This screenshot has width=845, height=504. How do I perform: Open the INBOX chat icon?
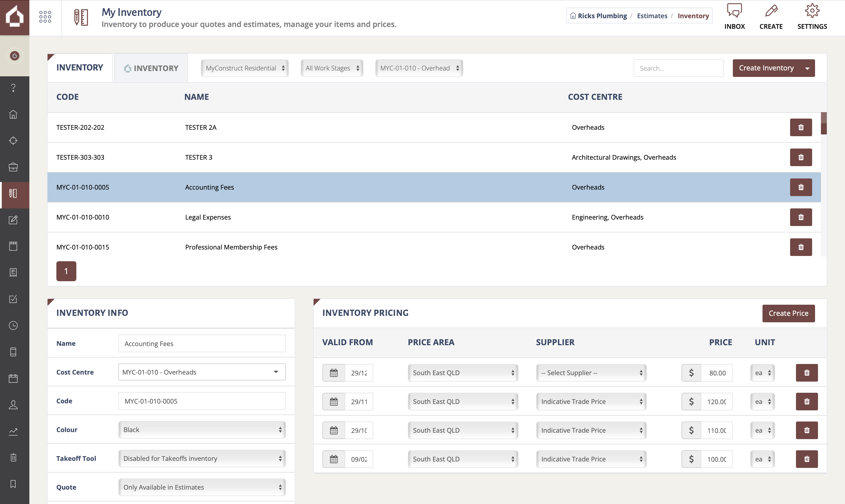(x=734, y=16)
